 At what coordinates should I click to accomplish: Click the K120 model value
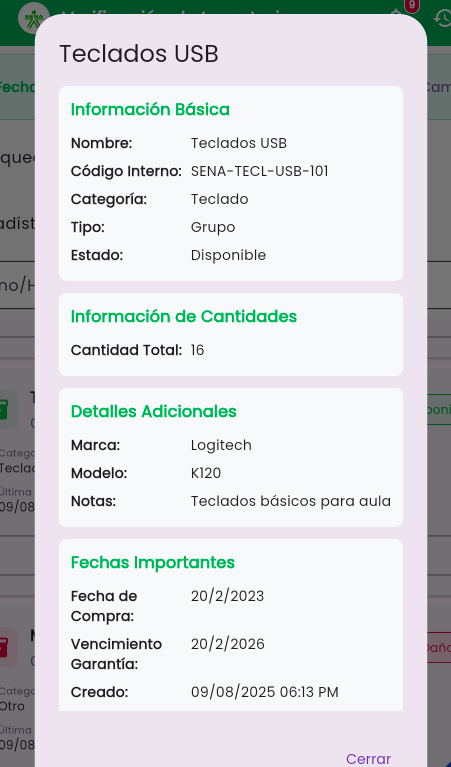206,473
